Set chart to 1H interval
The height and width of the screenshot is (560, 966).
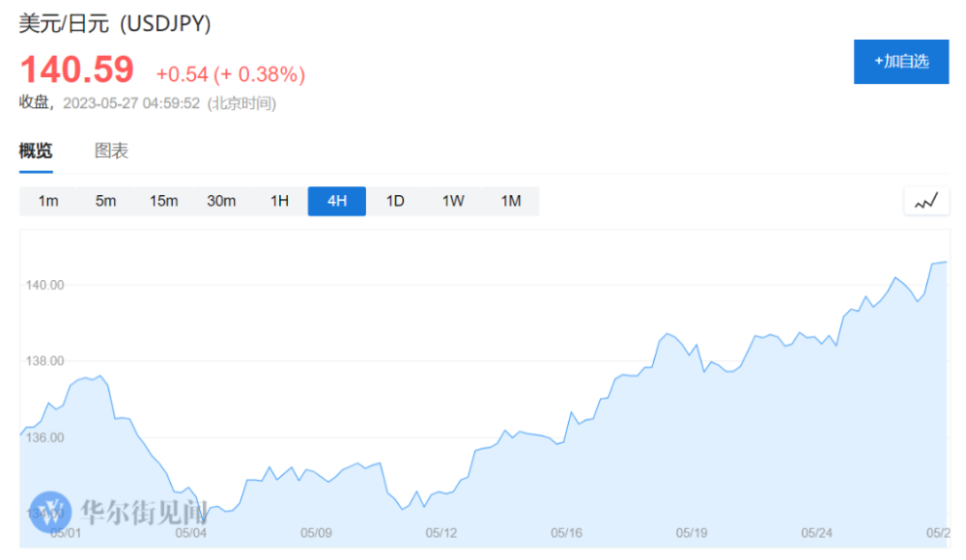[x=279, y=201]
